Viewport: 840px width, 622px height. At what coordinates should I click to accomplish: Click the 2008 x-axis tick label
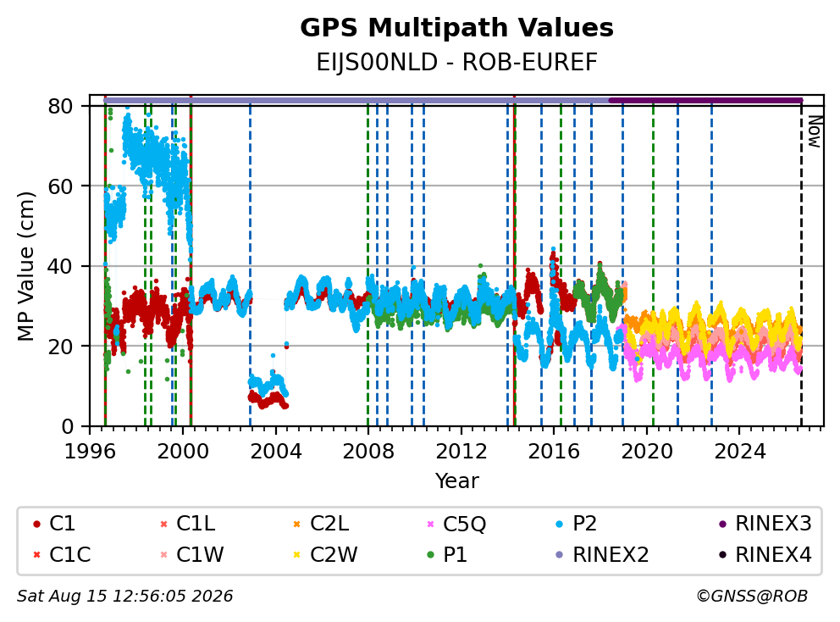coord(368,452)
